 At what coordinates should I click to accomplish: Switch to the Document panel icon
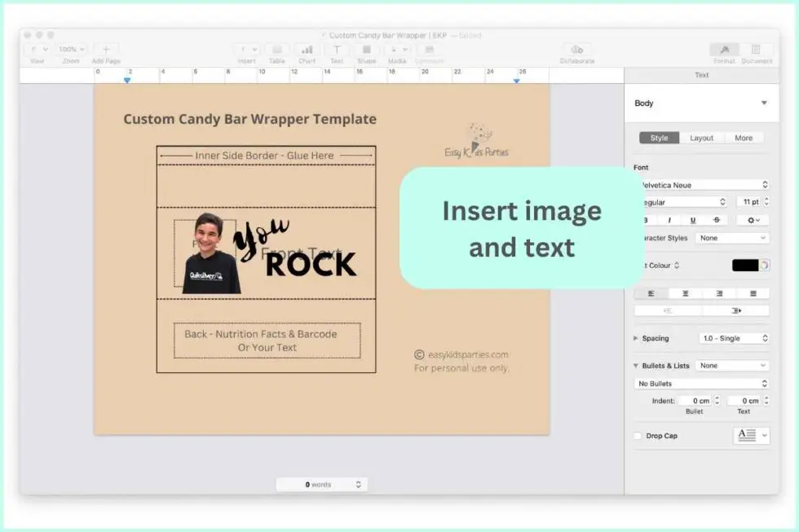click(x=757, y=51)
